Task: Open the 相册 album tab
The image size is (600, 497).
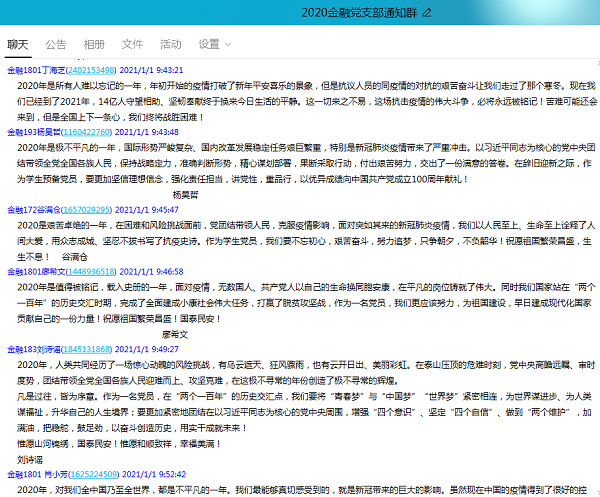Action: (x=94, y=44)
